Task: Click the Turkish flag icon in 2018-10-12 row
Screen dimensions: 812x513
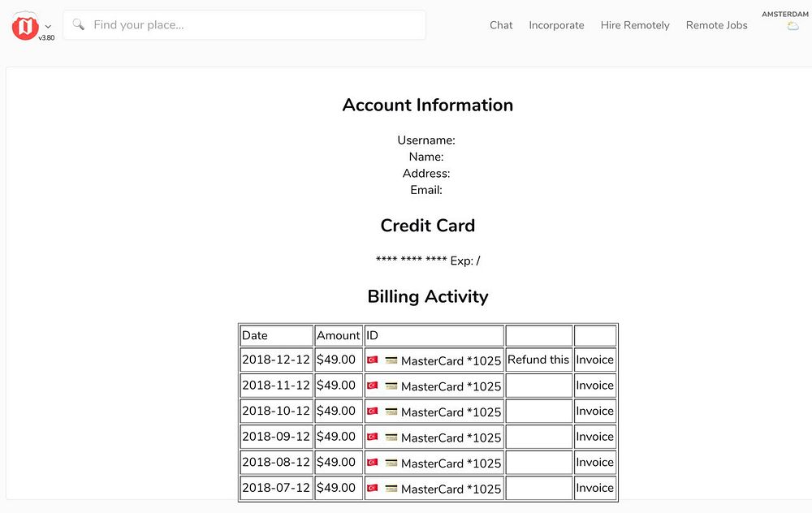Action: pyautogui.click(x=373, y=411)
